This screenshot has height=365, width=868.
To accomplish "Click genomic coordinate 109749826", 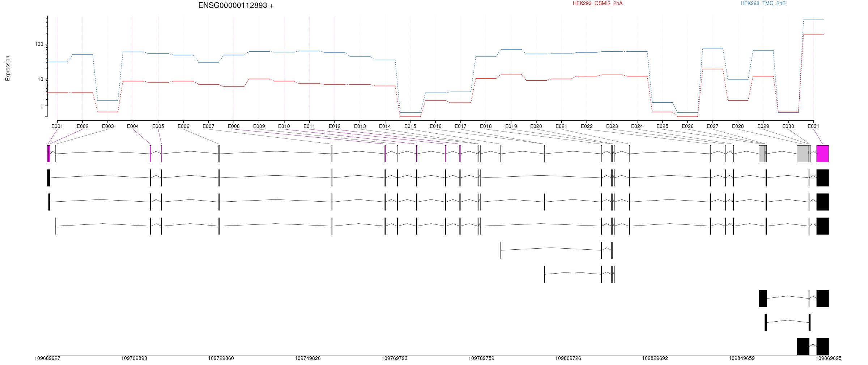I will tap(308, 358).
